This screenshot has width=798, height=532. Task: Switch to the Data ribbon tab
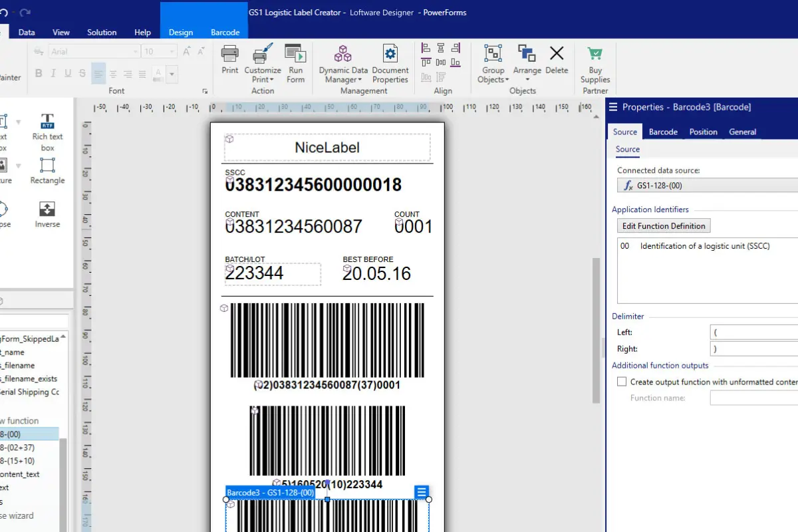(x=27, y=32)
